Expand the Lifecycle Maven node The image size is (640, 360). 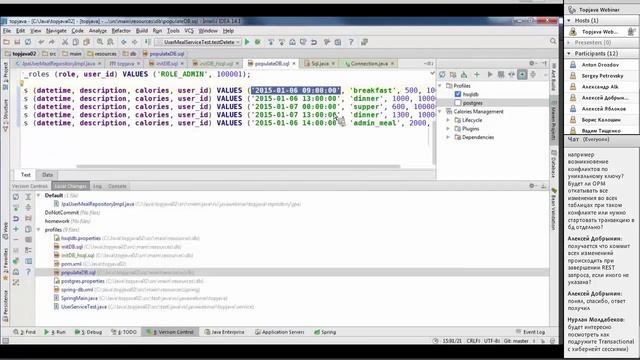(448, 120)
